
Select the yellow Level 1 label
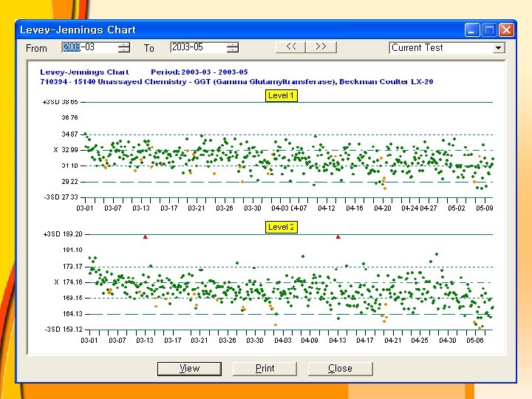pyautogui.click(x=282, y=95)
